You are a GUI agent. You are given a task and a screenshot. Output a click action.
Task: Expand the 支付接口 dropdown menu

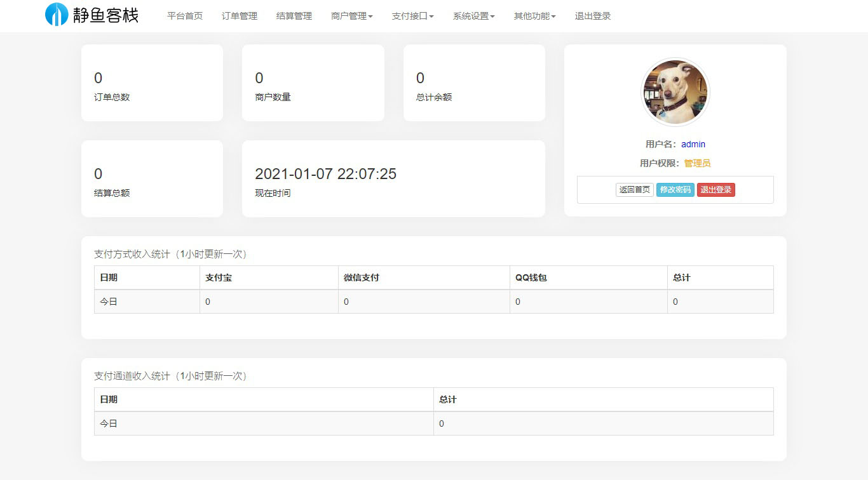click(x=413, y=16)
